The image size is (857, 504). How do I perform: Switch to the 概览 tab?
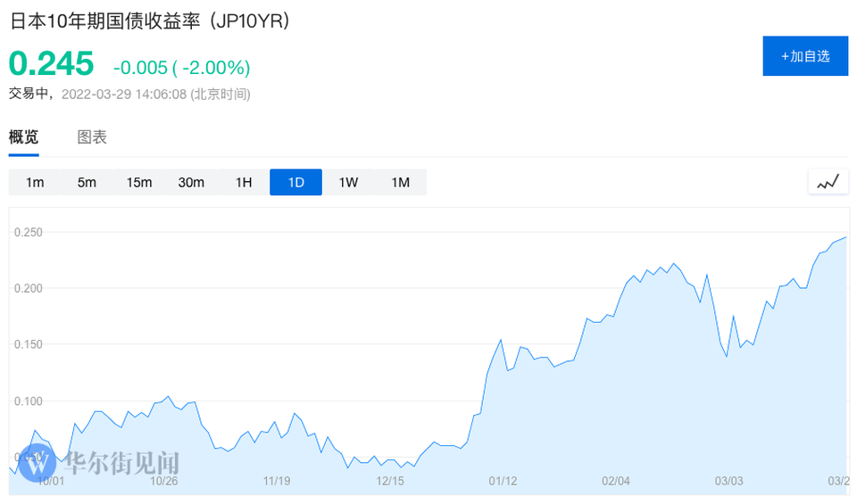[24, 137]
